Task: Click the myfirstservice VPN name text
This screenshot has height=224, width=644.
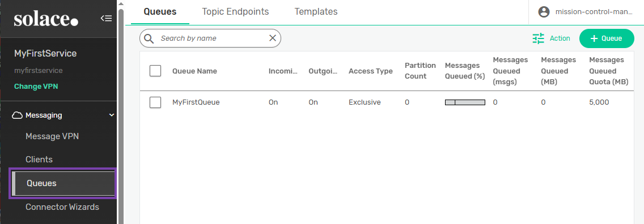Action: (38, 71)
